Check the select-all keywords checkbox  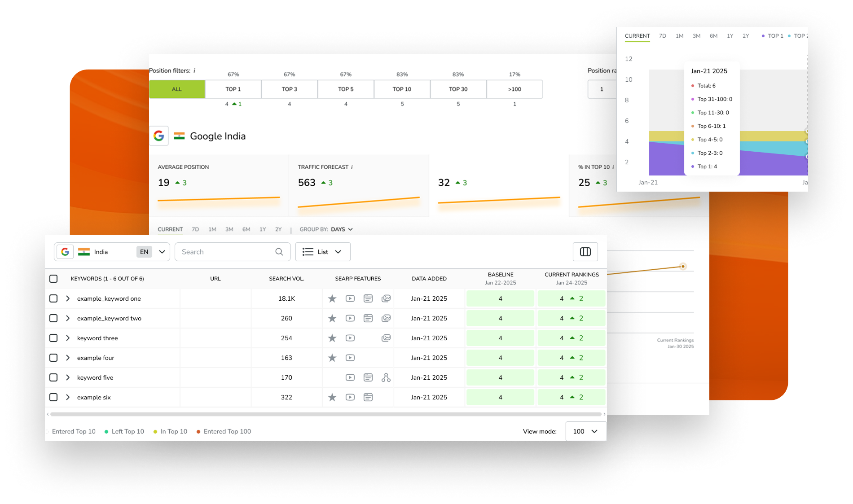point(53,279)
